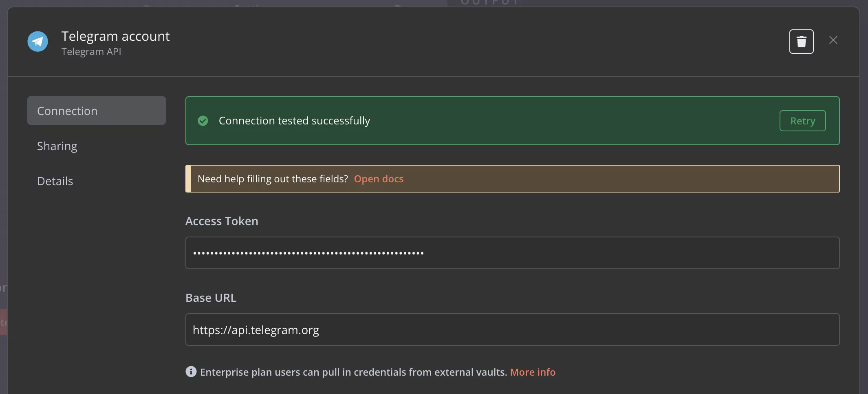868x394 pixels.
Task: Click the Enterprise plan users notice text
Action: tap(353, 372)
